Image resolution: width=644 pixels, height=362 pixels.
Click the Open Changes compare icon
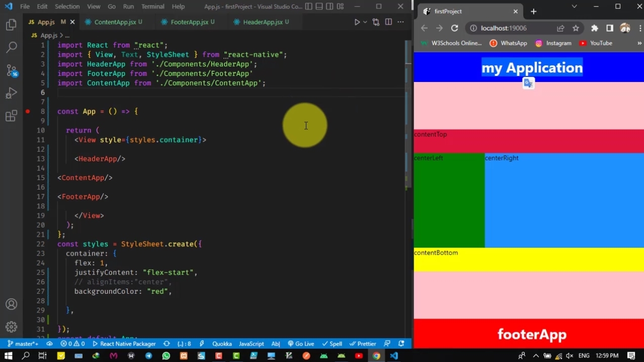point(376,22)
